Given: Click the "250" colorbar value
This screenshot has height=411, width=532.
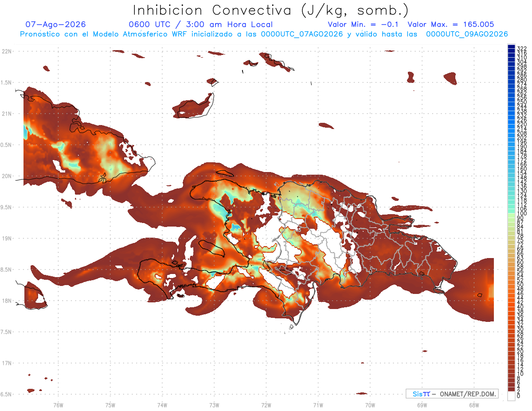Looking at the screenshot, I should coord(521,102).
